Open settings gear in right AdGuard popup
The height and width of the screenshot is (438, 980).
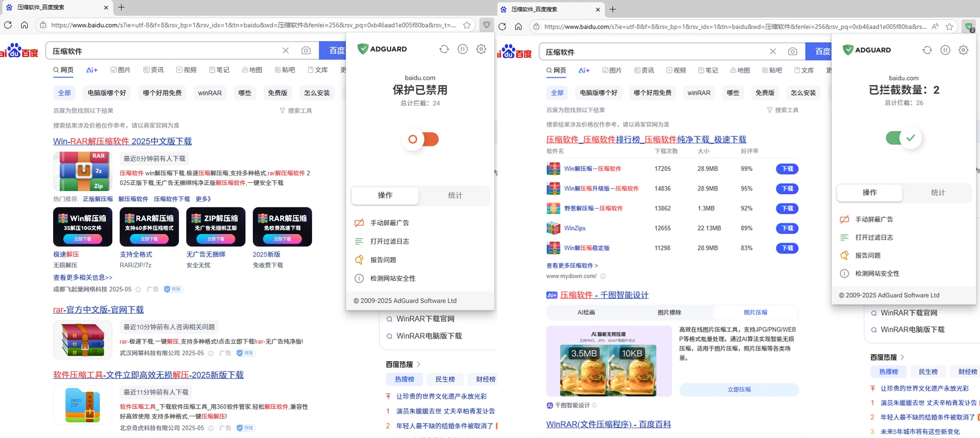(963, 50)
